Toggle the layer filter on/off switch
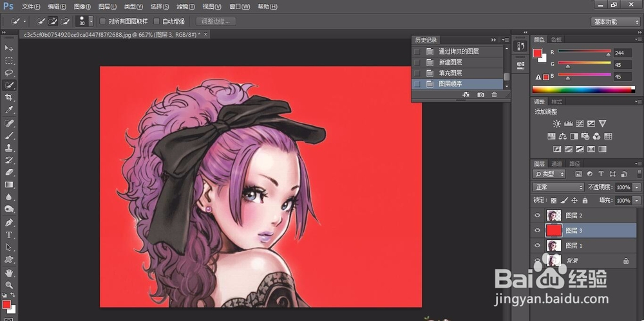Screen dimensions: 644x321 tap(639, 174)
